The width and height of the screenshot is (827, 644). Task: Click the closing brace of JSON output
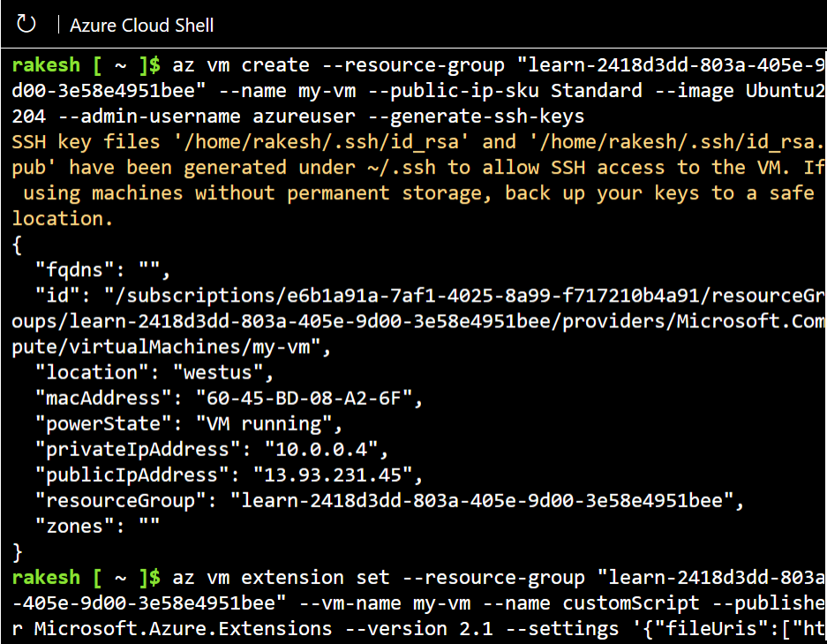(x=17, y=552)
